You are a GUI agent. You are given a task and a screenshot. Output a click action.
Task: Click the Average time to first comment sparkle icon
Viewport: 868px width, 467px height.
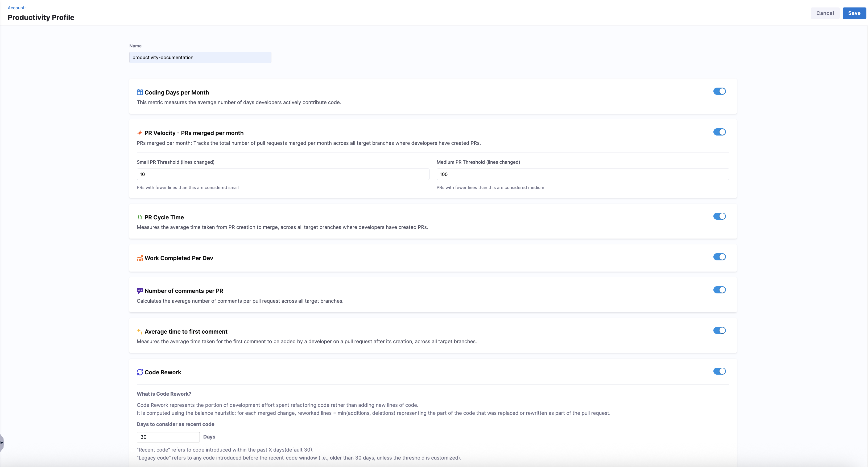pos(139,331)
